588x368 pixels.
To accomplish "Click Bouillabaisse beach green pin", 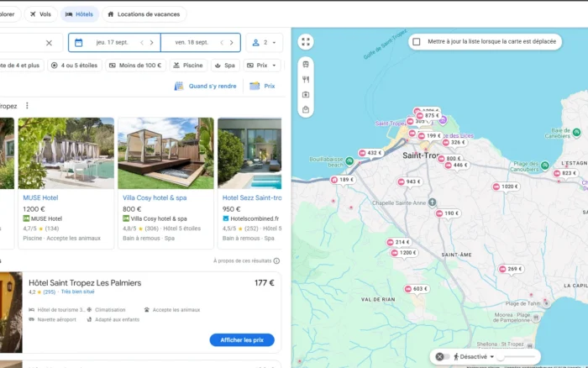I will (349, 161).
